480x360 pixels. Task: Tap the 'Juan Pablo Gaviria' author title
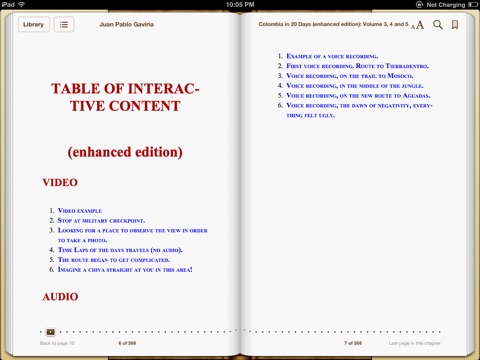126,24
